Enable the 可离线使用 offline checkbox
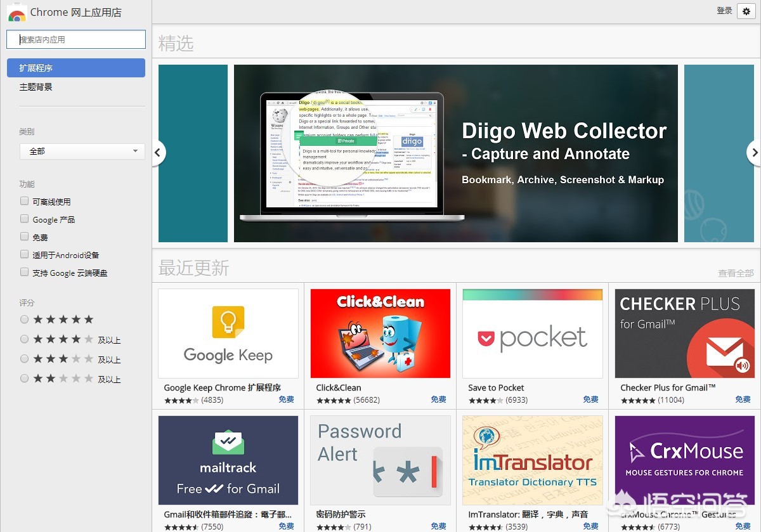761x532 pixels. (x=25, y=201)
